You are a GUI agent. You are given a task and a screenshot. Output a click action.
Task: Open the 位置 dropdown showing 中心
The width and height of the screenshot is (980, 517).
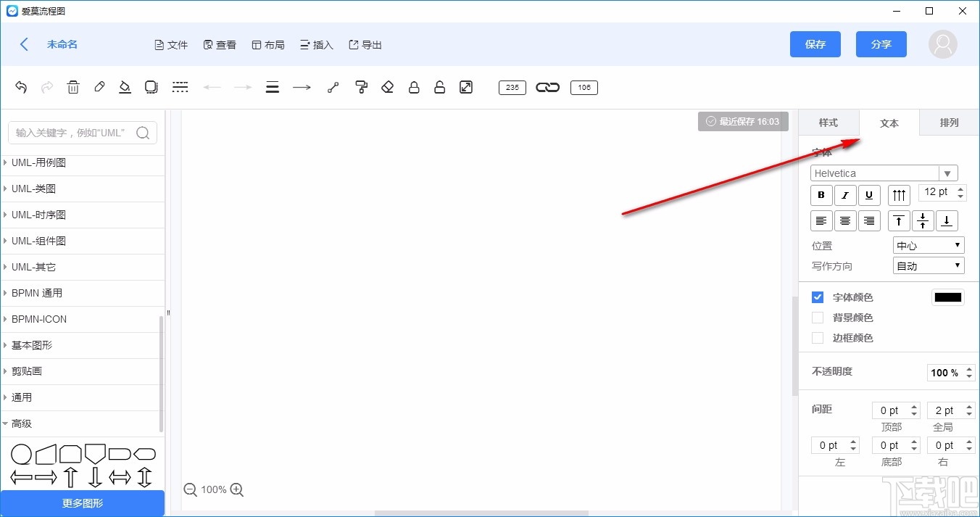929,246
